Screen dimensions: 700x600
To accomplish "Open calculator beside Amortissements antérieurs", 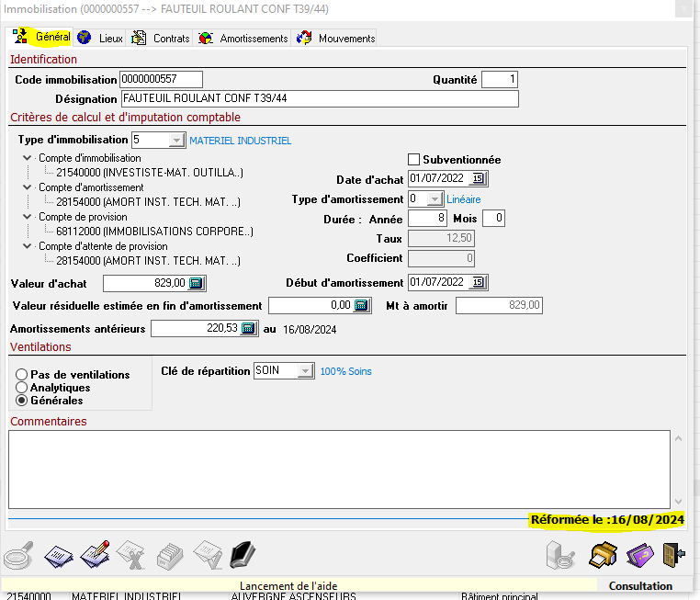I will coord(248,329).
